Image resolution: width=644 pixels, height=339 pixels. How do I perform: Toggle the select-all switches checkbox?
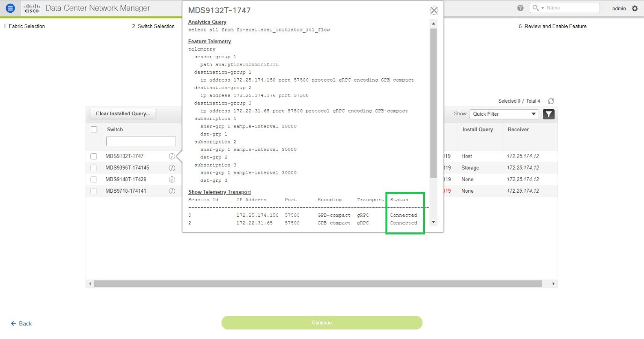tap(94, 129)
